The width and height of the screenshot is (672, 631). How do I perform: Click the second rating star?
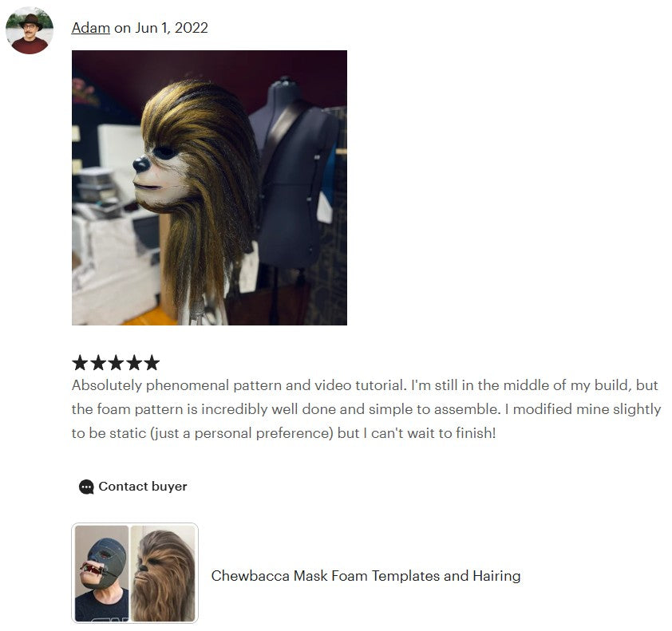(97, 362)
